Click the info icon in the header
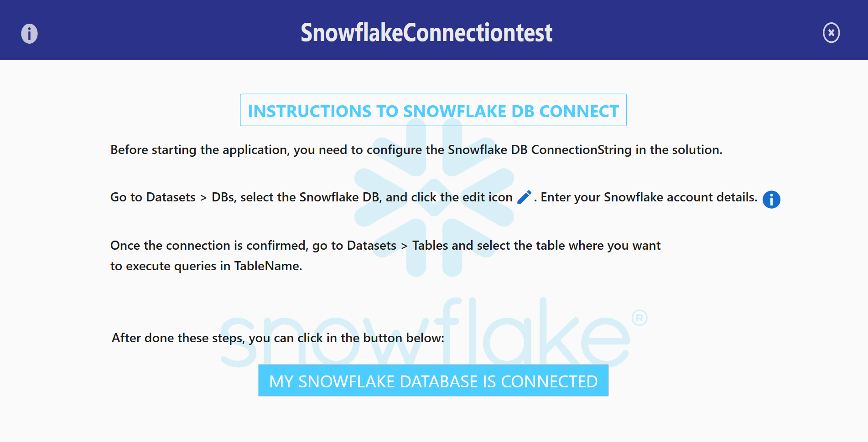This screenshot has width=868, height=442. (29, 34)
